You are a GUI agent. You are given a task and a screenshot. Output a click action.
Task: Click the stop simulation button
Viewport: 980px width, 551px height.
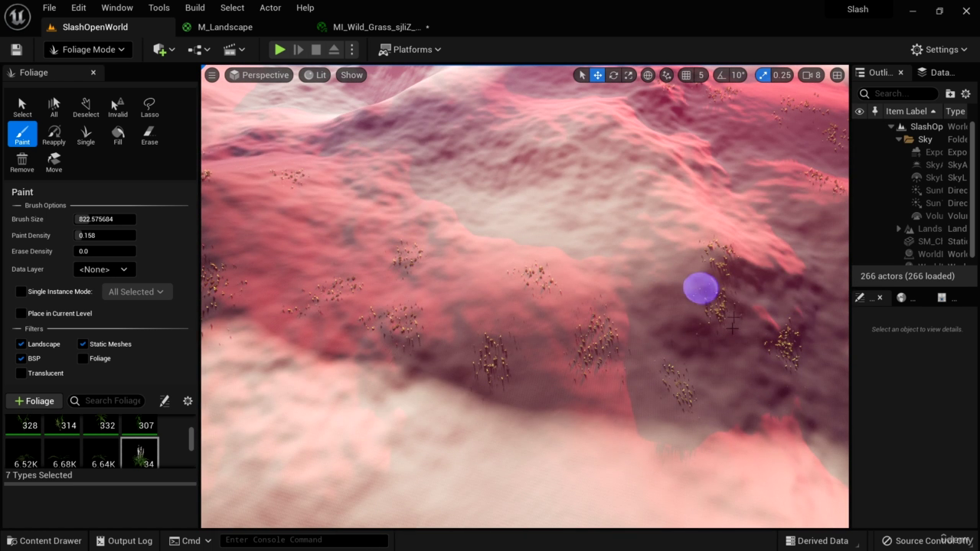coord(315,50)
